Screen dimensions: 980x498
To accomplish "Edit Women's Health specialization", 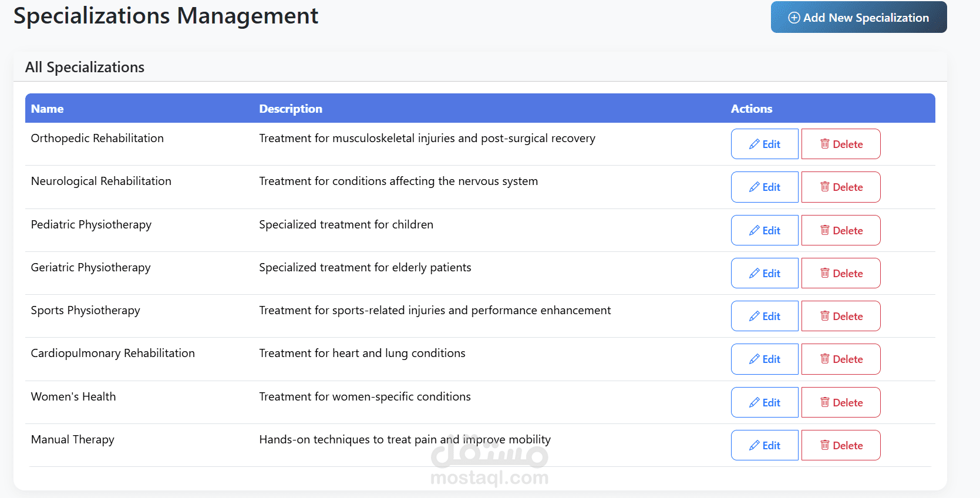I will coord(765,402).
